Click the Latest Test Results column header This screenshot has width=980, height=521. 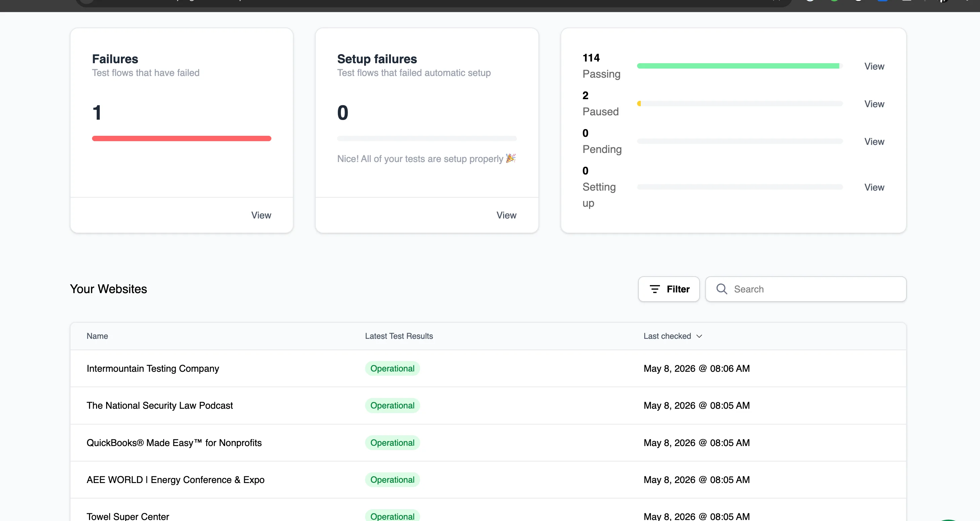[399, 336]
